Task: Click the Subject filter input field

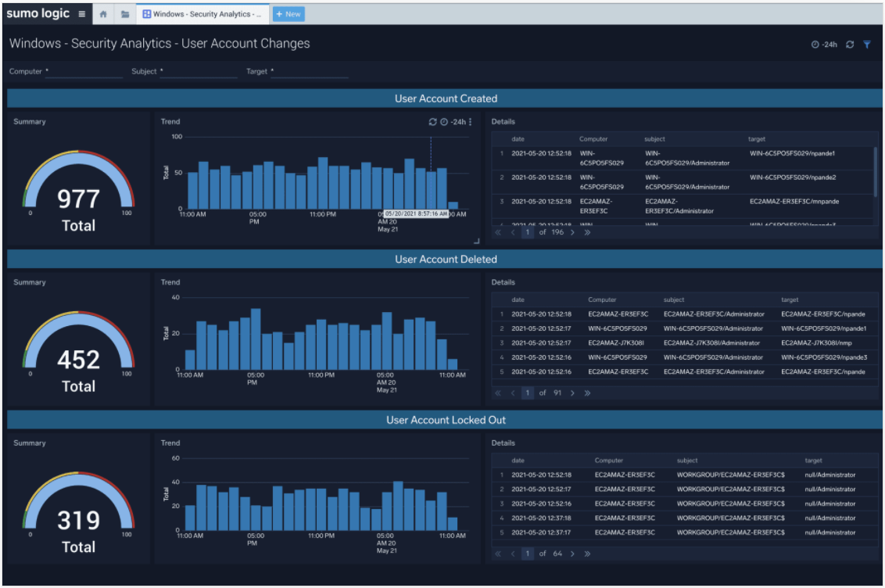Action: [x=199, y=72]
